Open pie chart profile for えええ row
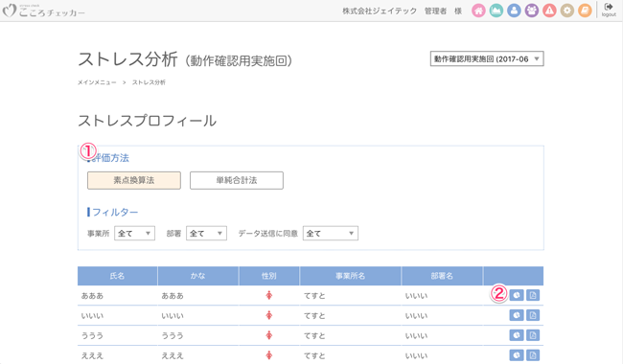The height and width of the screenshot is (364, 623). (517, 354)
